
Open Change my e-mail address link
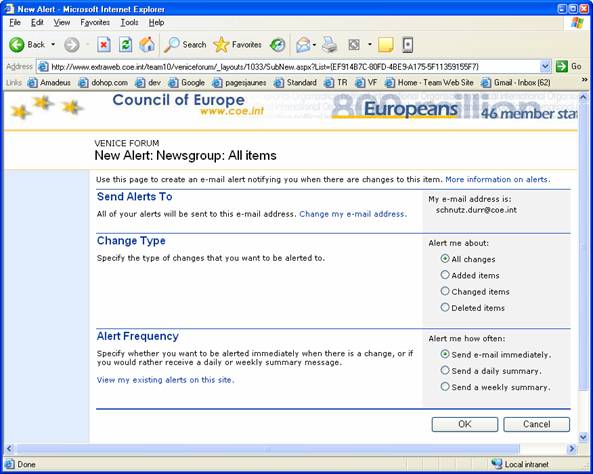click(x=353, y=214)
